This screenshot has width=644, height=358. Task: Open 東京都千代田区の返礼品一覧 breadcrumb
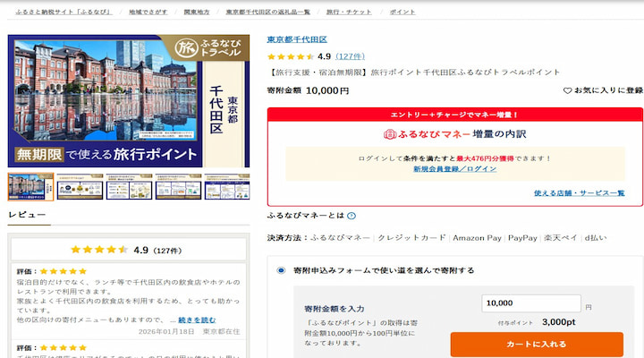268,12
